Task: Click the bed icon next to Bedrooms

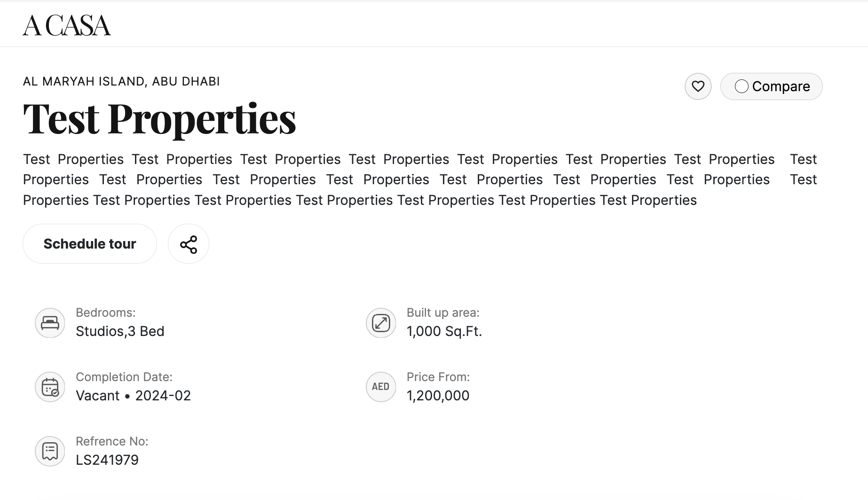Action: (x=50, y=323)
